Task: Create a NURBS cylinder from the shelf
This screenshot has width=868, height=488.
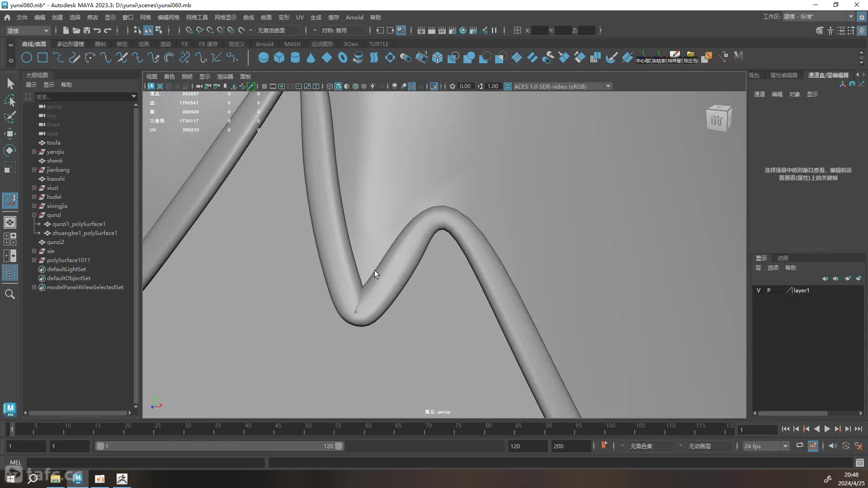Action: [x=295, y=57]
